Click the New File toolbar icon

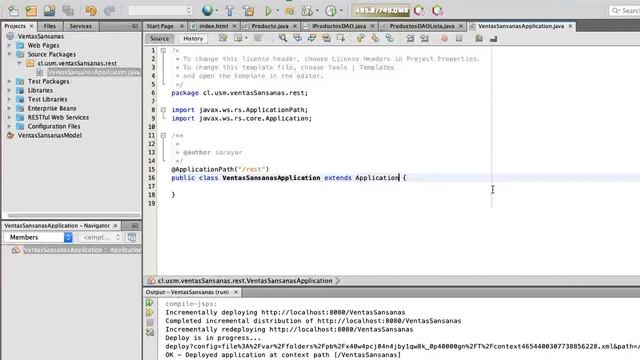(x=13, y=11)
